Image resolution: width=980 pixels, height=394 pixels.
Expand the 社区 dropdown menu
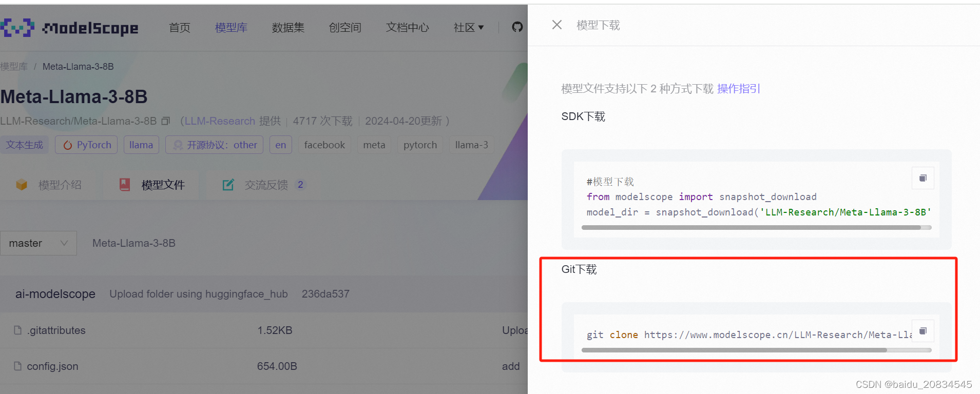tap(468, 28)
